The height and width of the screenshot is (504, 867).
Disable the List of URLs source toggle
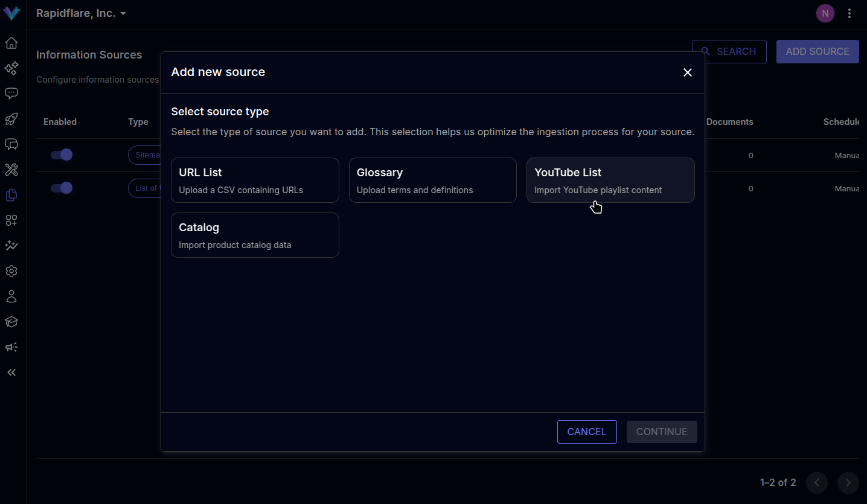(61, 188)
